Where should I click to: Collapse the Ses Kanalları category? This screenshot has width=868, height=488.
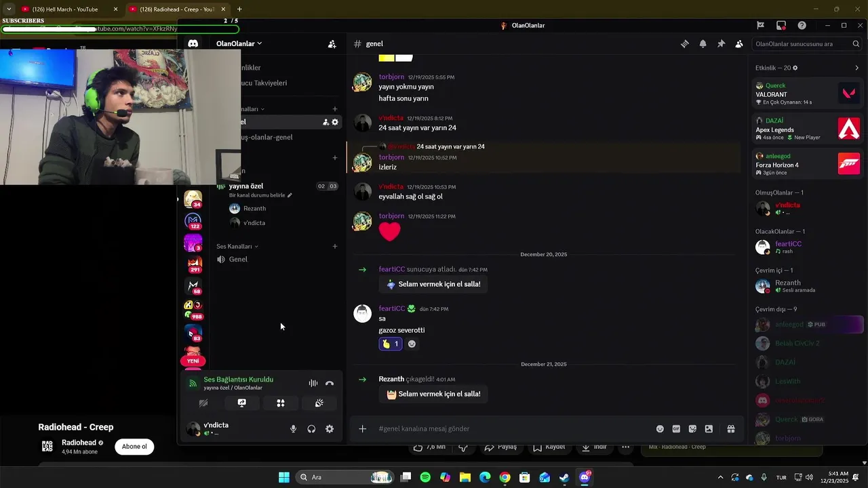point(237,247)
